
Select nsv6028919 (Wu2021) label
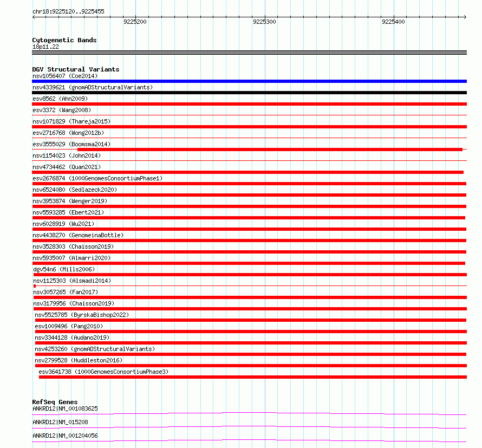click(x=63, y=224)
